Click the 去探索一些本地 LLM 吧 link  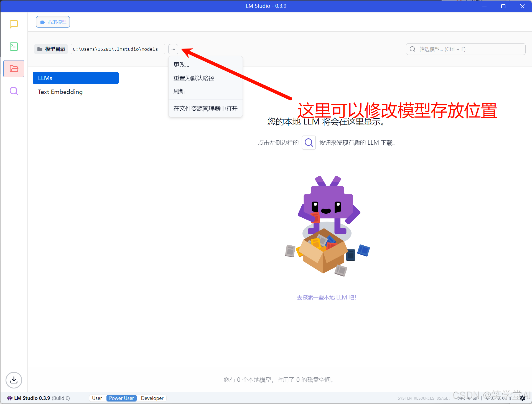[x=327, y=298]
